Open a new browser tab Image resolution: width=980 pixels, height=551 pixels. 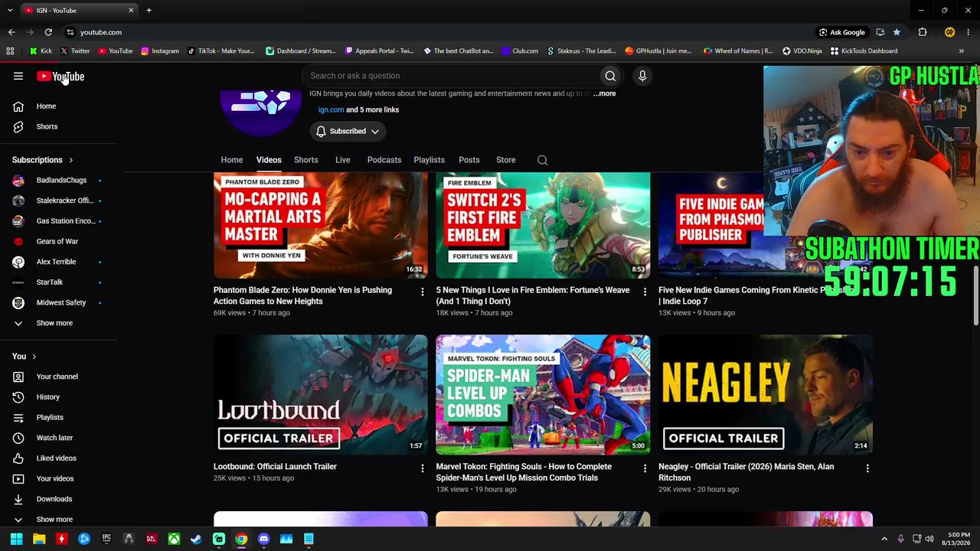(x=149, y=10)
